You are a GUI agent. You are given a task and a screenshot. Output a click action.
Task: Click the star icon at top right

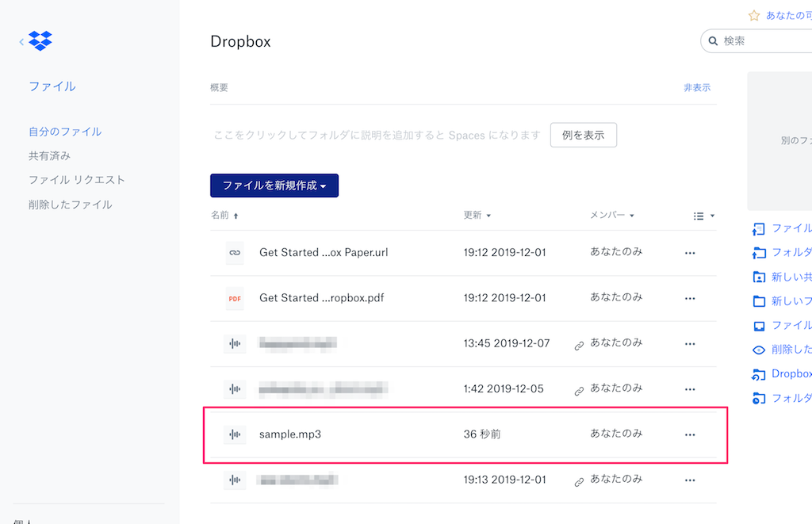754,16
